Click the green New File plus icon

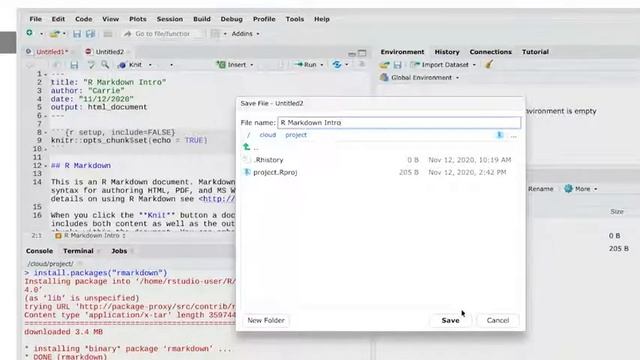point(29,33)
